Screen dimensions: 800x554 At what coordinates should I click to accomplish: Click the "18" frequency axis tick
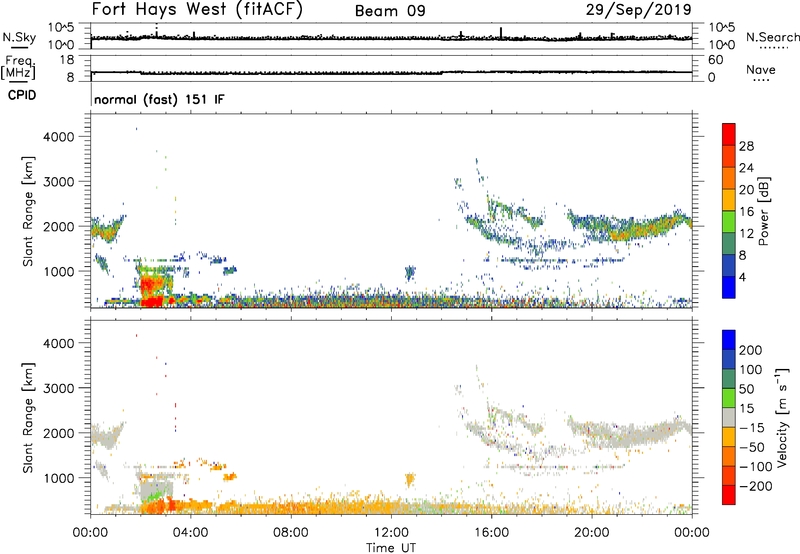coord(67,60)
